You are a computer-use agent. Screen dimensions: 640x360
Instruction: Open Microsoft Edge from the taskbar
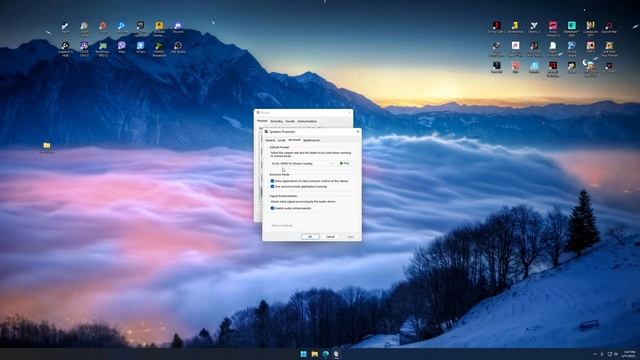(x=325, y=354)
